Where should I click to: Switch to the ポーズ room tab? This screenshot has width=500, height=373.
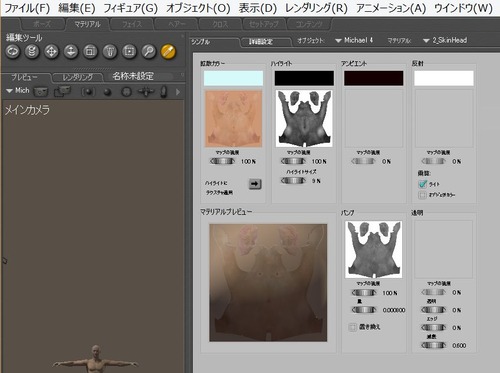pos(42,24)
